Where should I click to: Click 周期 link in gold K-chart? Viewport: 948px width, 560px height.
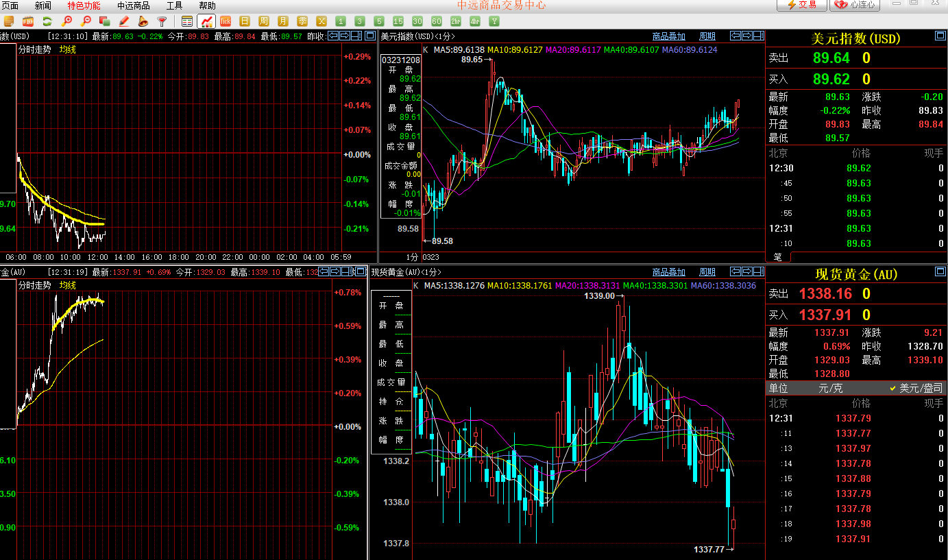tap(707, 272)
